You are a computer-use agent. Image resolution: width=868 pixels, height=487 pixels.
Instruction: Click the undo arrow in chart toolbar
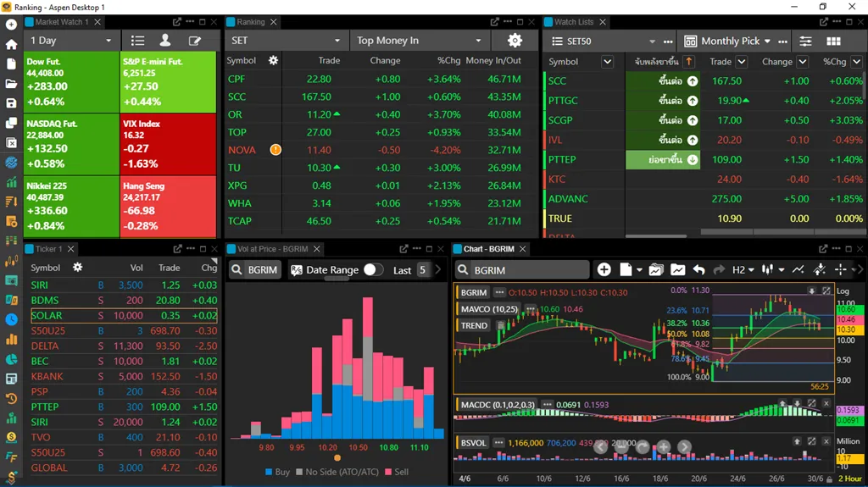coord(698,269)
